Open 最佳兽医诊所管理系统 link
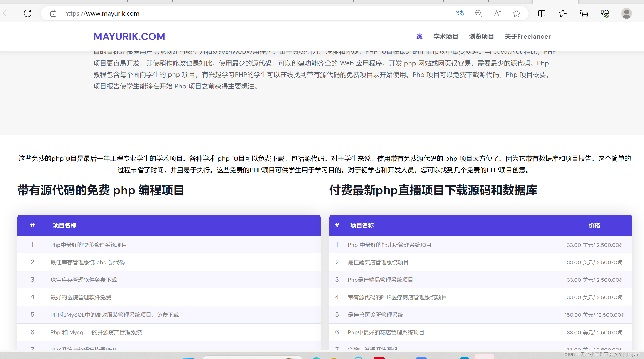This screenshot has height=359, width=644. (x=375, y=315)
